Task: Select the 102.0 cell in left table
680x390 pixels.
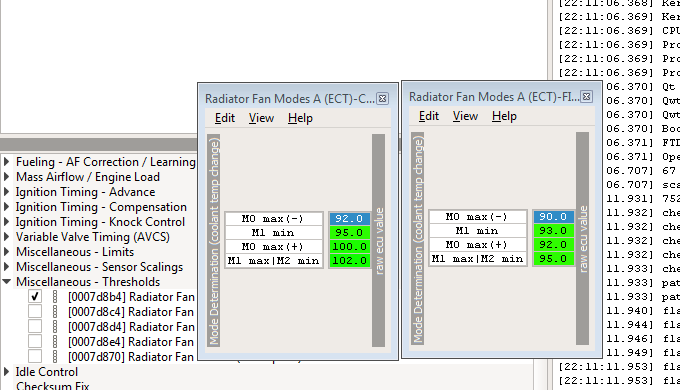Action: 349,260
